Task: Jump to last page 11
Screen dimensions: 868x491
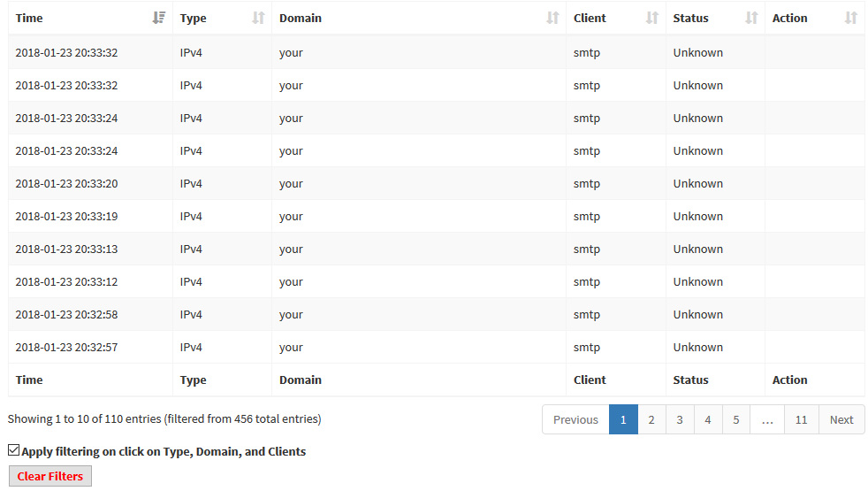Action: [801, 419]
